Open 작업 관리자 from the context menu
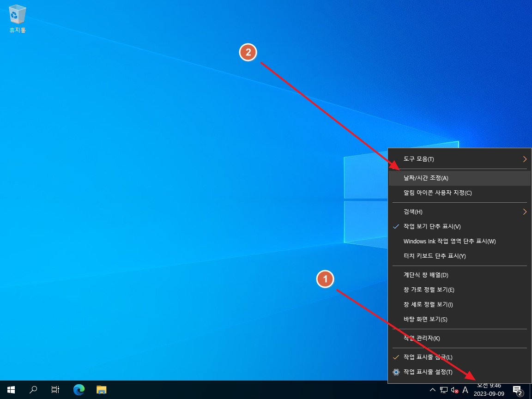Screen dimensions: 532x399 421,339
